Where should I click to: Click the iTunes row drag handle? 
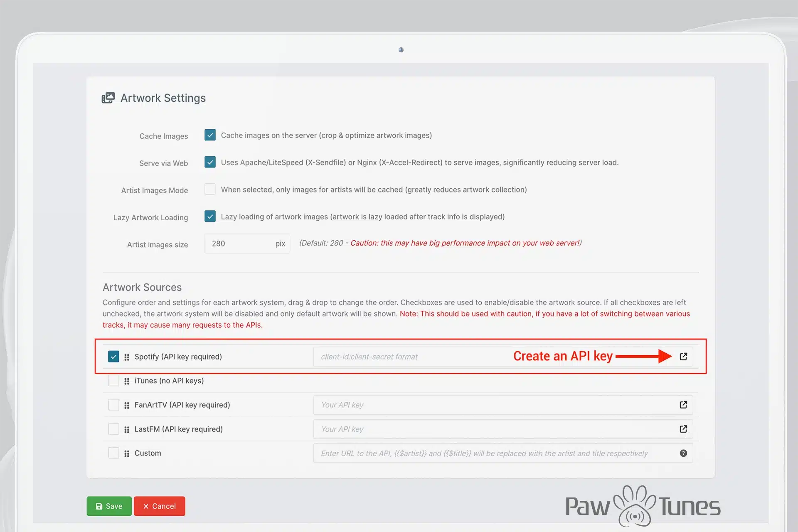point(127,381)
